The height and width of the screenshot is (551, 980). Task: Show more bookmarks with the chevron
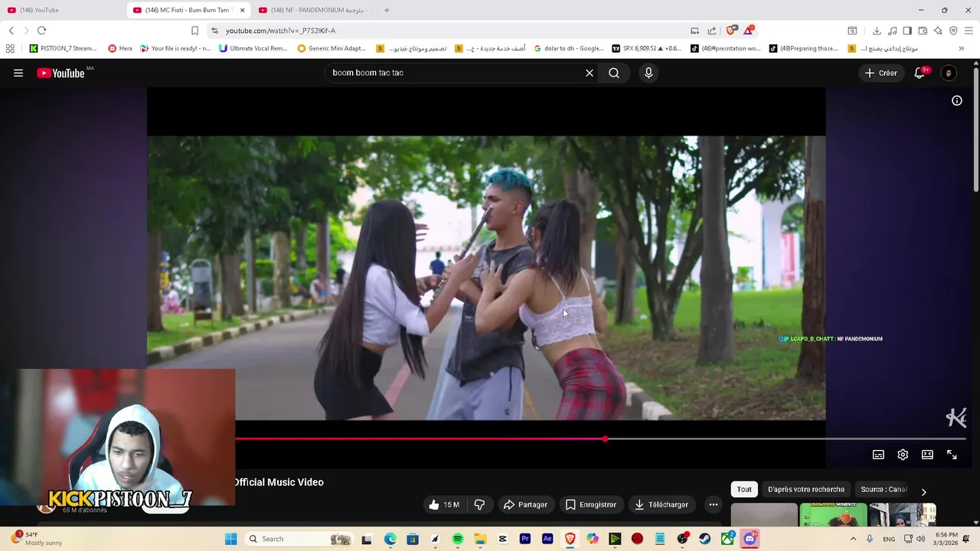(x=961, y=48)
